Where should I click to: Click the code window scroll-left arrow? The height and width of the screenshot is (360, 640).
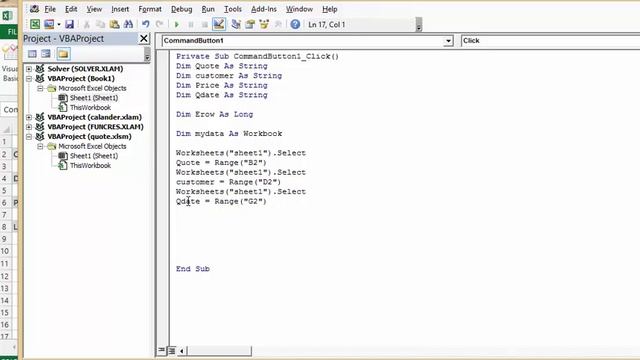(182, 350)
